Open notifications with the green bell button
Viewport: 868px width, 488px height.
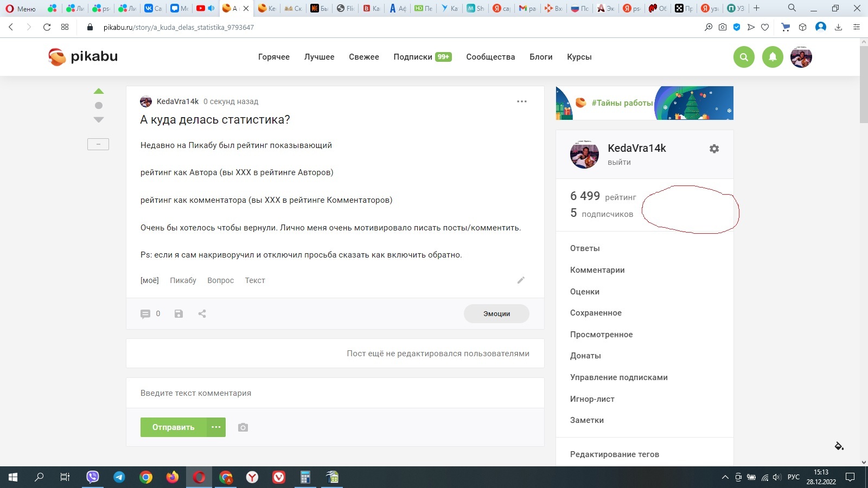773,57
